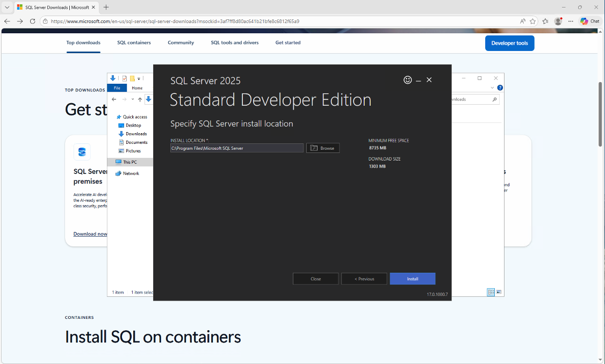Click the webpage vertical scrollbar thumb
The width and height of the screenshot is (605, 364).
point(600,114)
